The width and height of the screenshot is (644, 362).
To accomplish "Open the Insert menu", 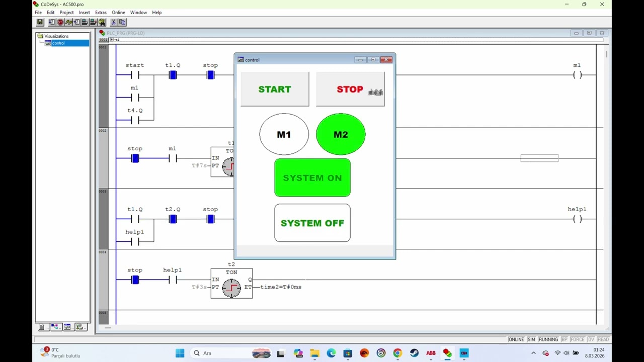I will pyautogui.click(x=85, y=13).
